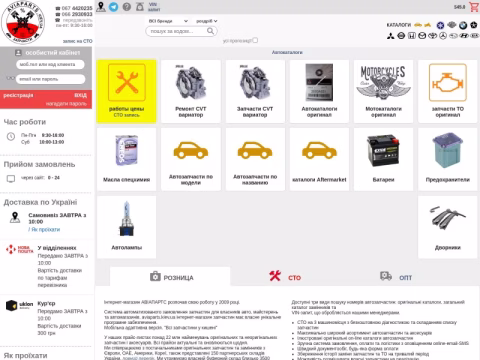Image resolution: width=480 pixels, height=360 pixels.
Task: Click the pin icon beside Самовивіз ЗАВТРА
Action: pos(14,217)
